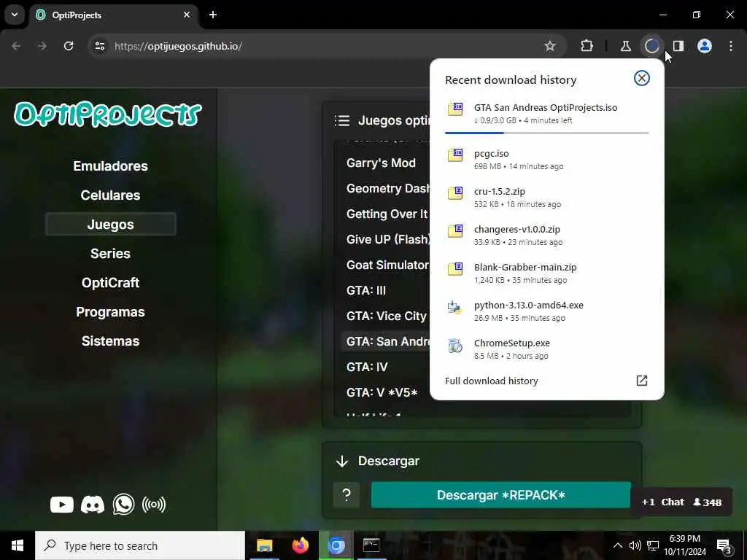Select GTA: III in game list
Viewport: 747px width, 560px height.
pos(366,290)
